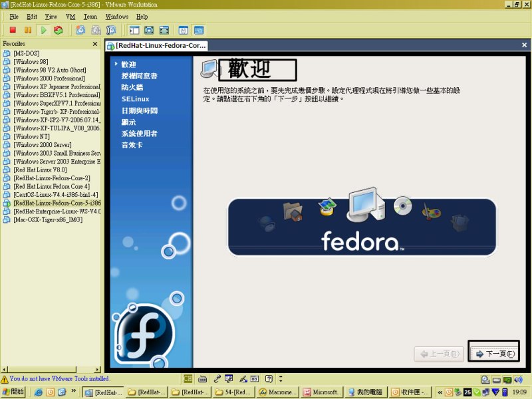The image size is (532, 399).
Task: Click the CH input language indicator icon
Action: tap(188, 378)
